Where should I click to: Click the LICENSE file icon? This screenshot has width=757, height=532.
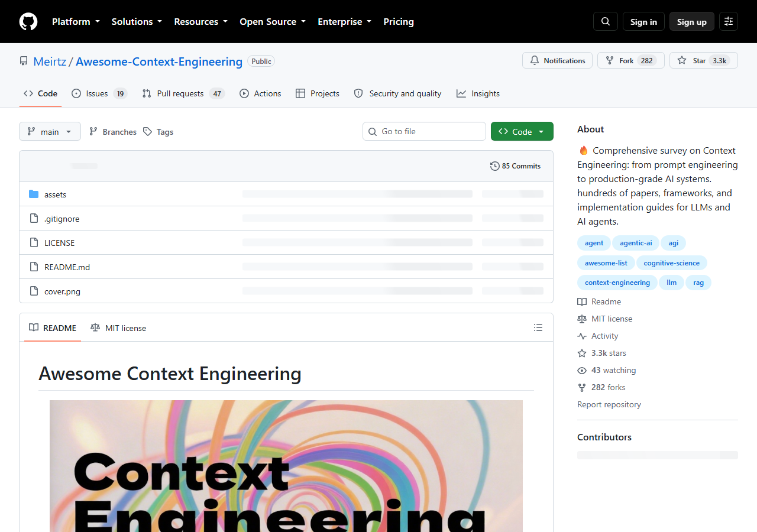tap(34, 243)
